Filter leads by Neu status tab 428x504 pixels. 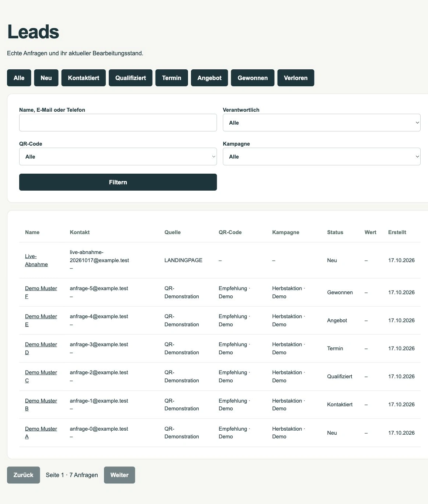pos(46,78)
